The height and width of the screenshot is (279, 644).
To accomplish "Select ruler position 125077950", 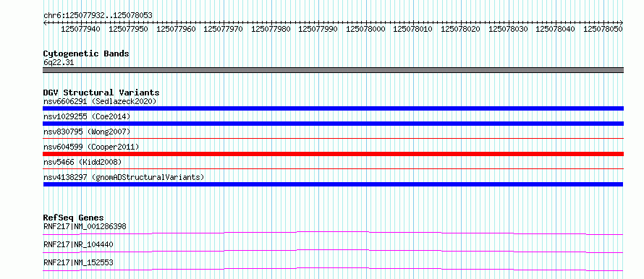I will point(128,29).
